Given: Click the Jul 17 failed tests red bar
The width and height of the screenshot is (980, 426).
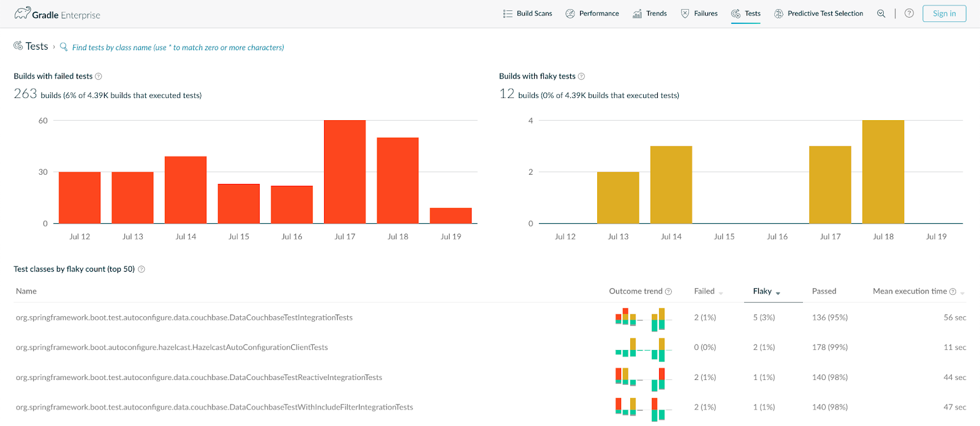Looking at the screenshot, I should pyautogui.click(x=345, y=172).
